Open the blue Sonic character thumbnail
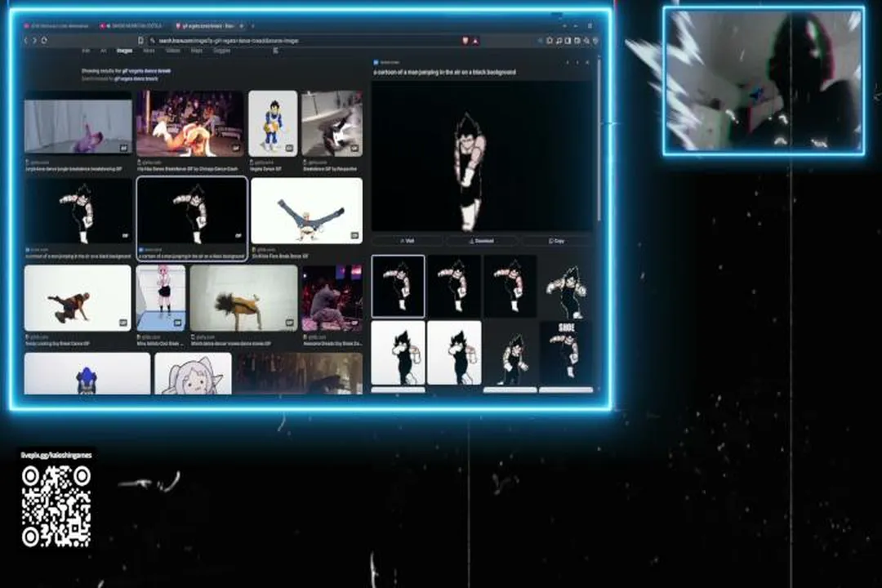The height and width of the screenshot is (588, 882). coord(87,373)
